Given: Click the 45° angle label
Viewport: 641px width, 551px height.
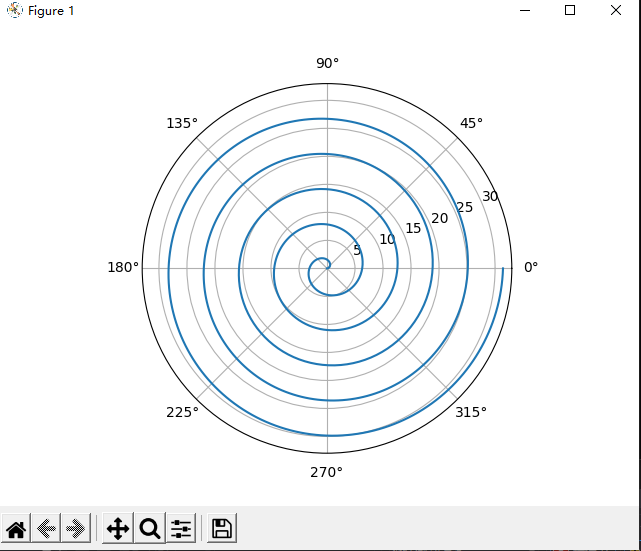Looking at the screenshot, I should (471, 123).
